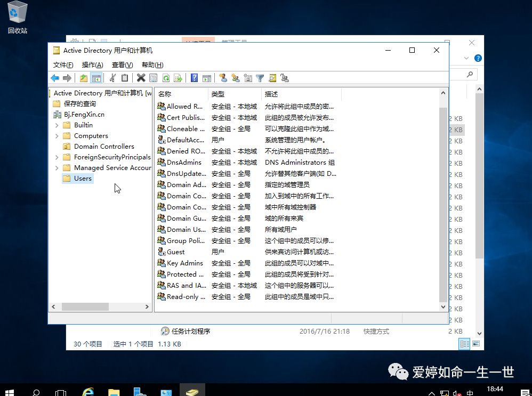Click the Back arrow in the toolbar
Screen dimensions: 532x396
(x=55, y=78)
